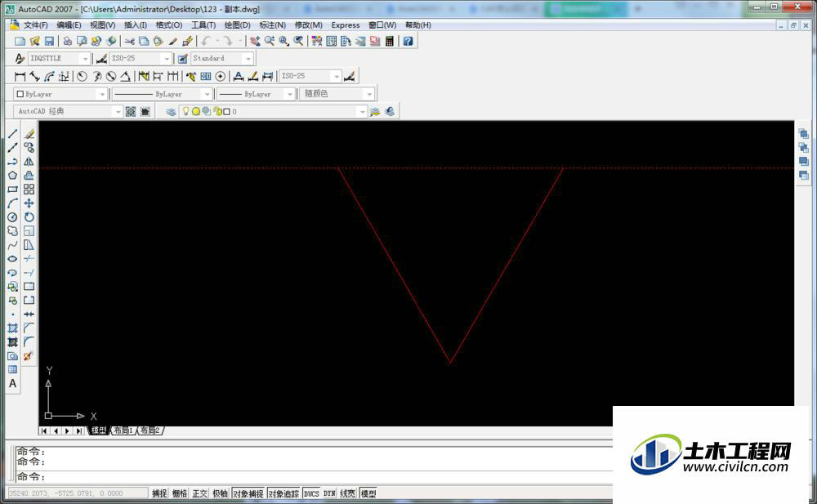
Task: Select the Ellipse draw tool
Action: pyautogui.click(x=12, y=259)
